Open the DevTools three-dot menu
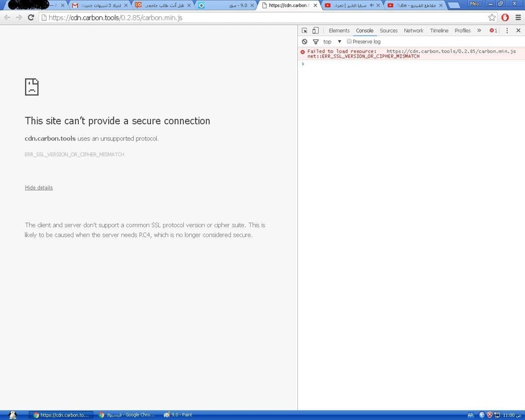The width and height of the screenshot is (525, 420). [507, 31]
